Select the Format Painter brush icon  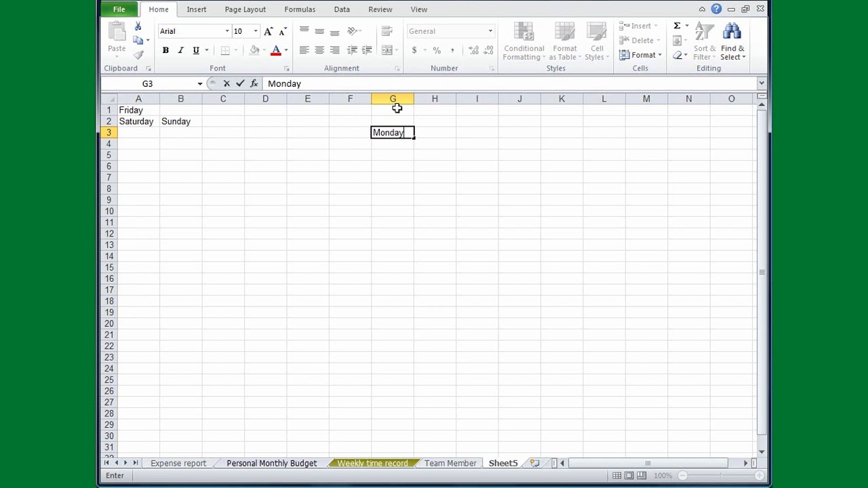(x=138, y=55)
